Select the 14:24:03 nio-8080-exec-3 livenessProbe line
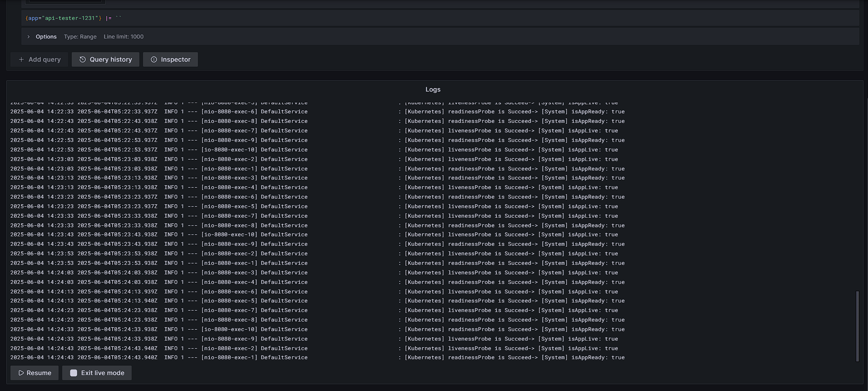The width and height of the screenshot is (868, 391). pyautogui.click(x=318, y=273)
